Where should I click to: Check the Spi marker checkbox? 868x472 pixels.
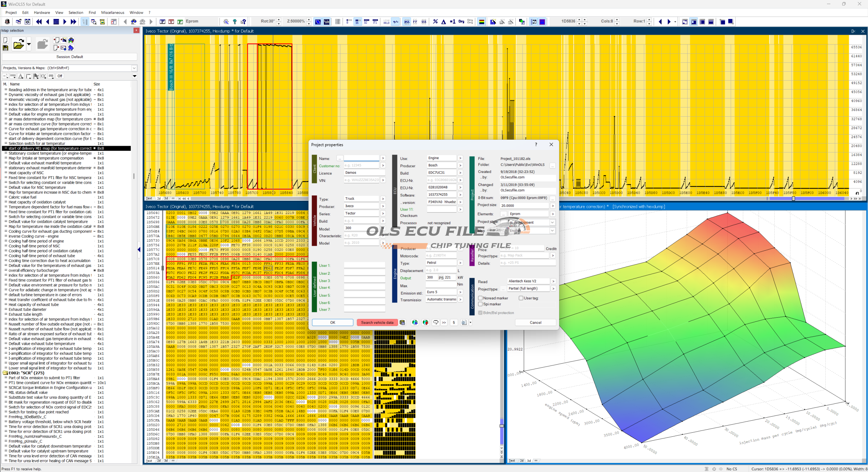coord(480,304)
